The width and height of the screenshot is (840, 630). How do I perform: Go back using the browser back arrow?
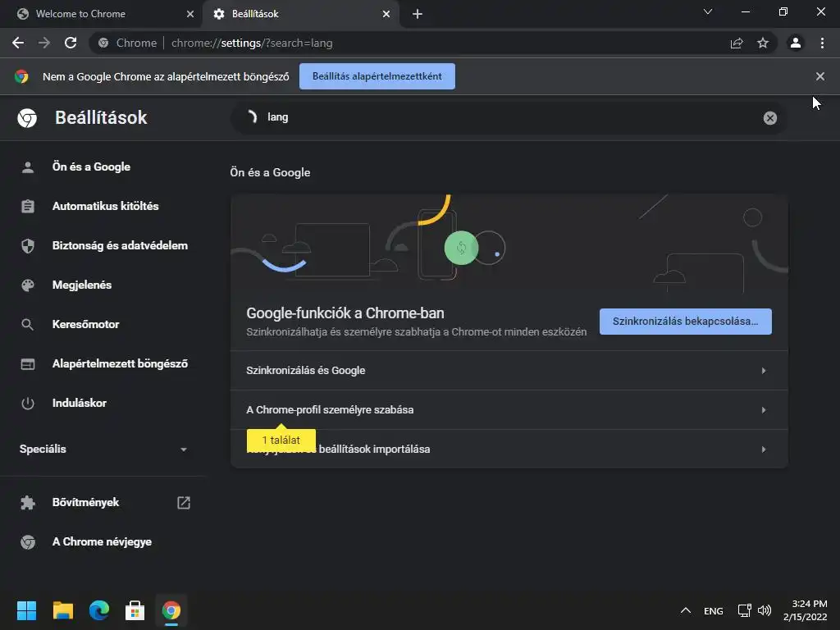[x=18, y=43]
